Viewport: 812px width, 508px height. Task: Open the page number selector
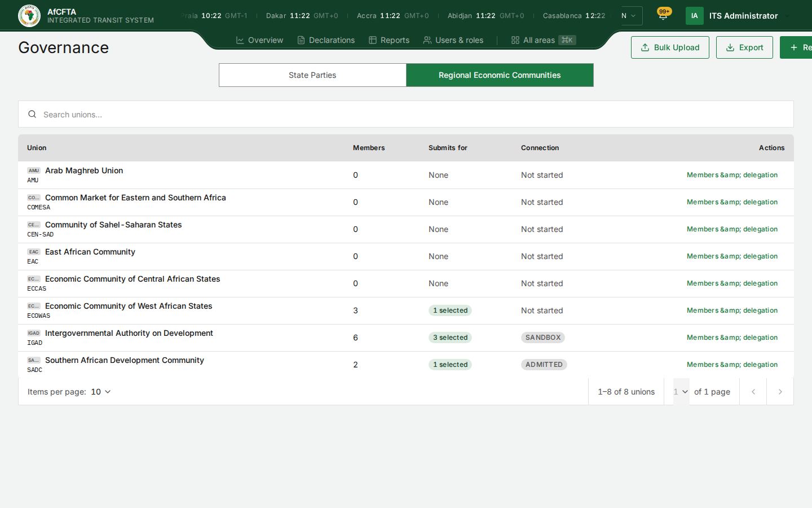681,392
